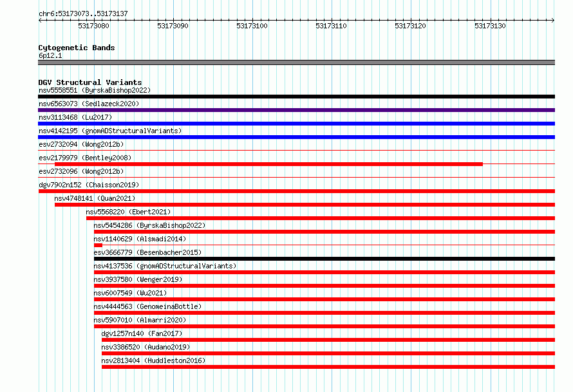
Task: Click the red nsv6007549 variant bar
Action: coord(324,299)
